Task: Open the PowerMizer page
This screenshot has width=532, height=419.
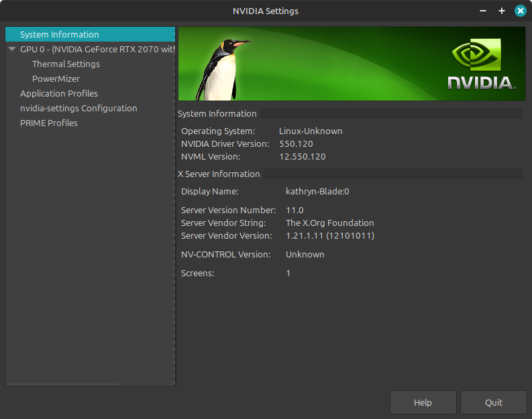Action: (x=56, y=78)
